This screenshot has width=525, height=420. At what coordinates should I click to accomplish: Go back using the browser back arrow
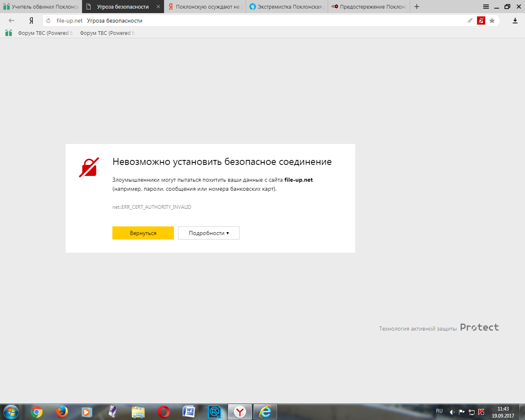[x=11, y=21]
